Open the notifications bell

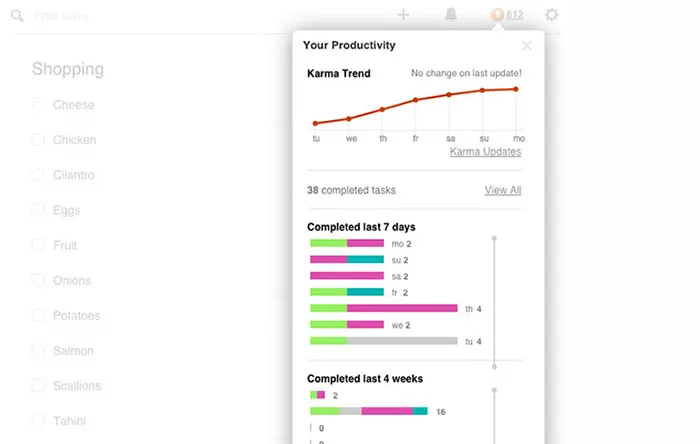[x=451, y=15]
